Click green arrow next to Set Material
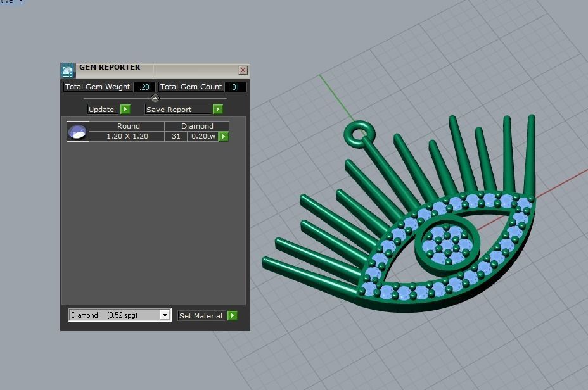 (x=233, y=315)
